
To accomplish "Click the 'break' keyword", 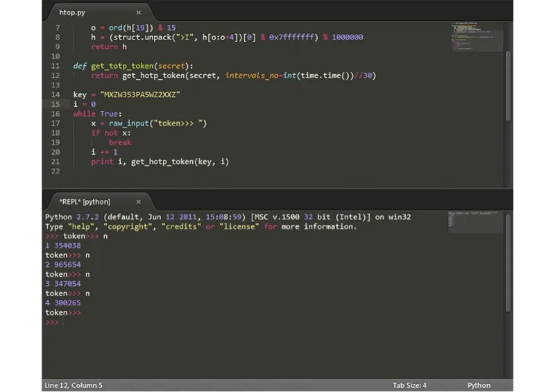I will point(120,142).
